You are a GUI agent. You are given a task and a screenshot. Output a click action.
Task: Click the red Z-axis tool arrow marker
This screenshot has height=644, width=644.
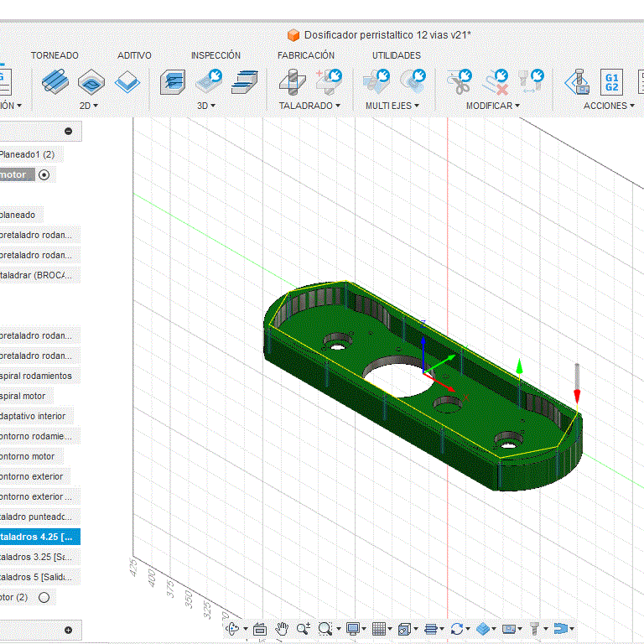point(577,396)
